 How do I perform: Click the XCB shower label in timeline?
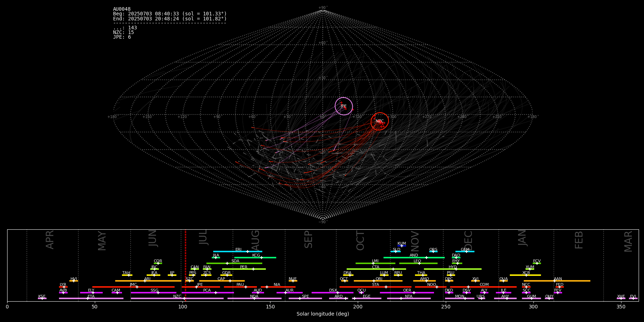click(x=526, y=273)
